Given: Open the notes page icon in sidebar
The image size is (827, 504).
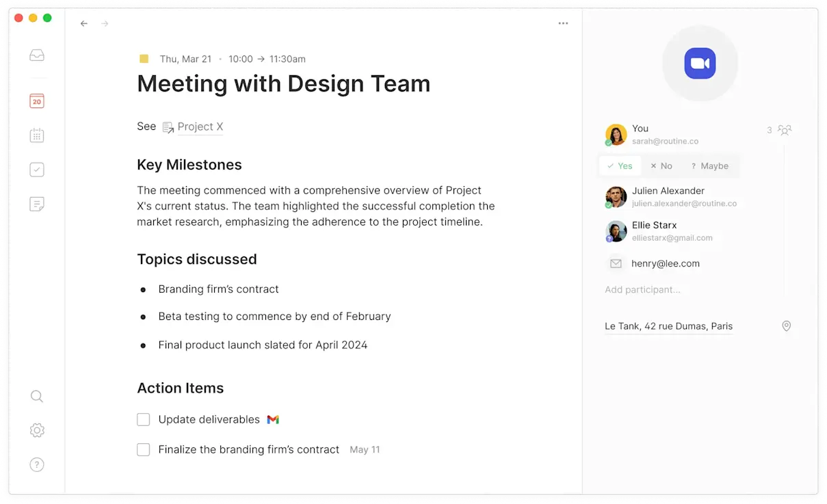Looking at the screenshot, I should (x=37, y=204).
